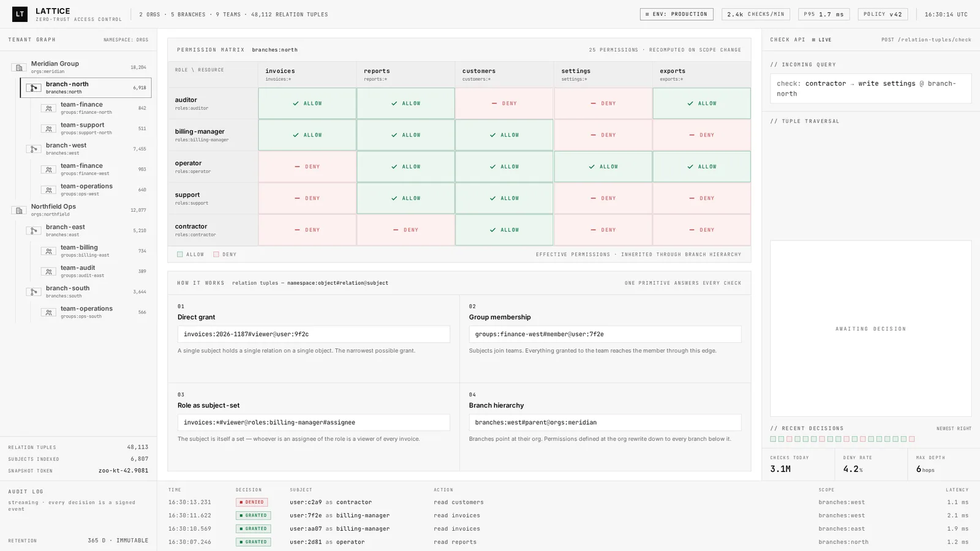This screenshot has width=980, height=551.
Task: Click the Role as subject-set tuple field
Action: (x=314, y=422)
